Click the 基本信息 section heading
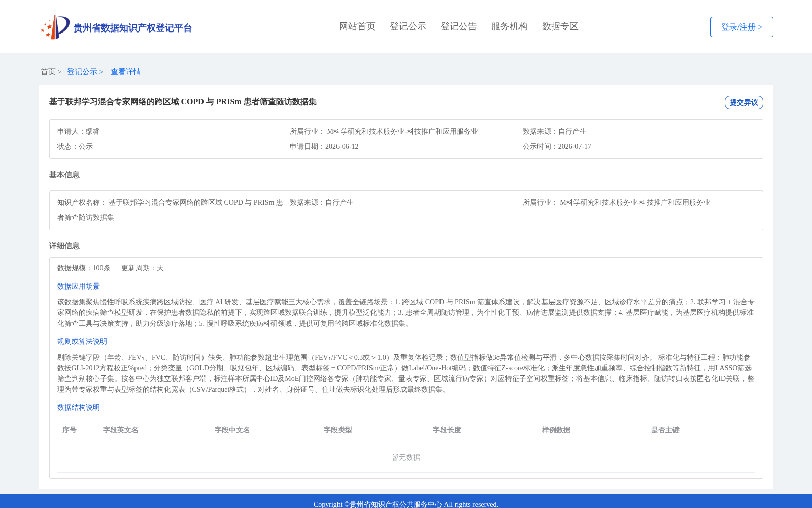Image resolution: width=812 pixels, height=508 pixels. point(64,175)
